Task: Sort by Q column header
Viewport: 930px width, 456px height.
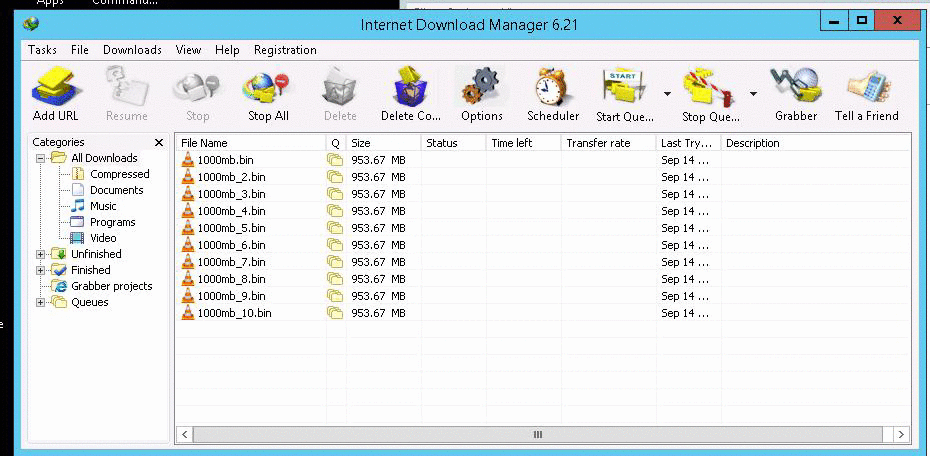Action: 336,143
